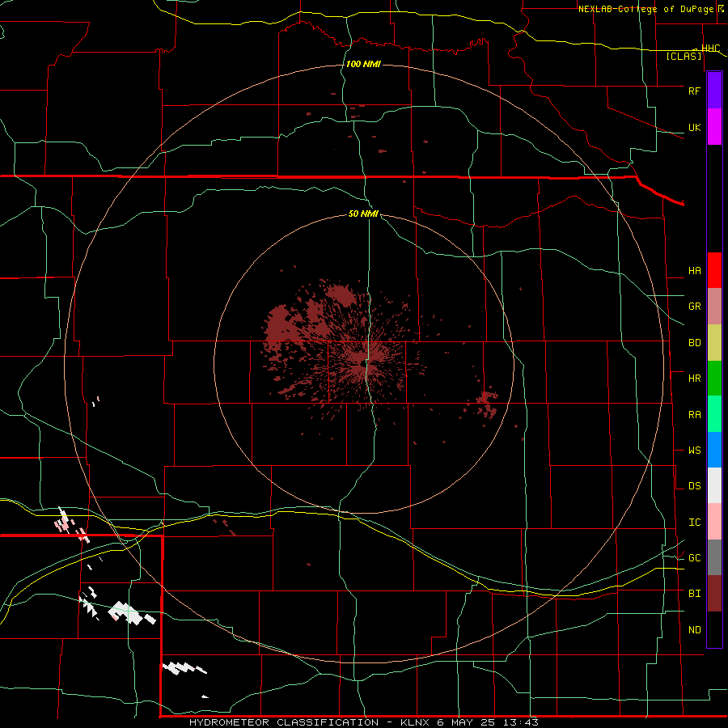
Task: Click the 'KLNX' radar site identifier
Action: pos(415,722)
